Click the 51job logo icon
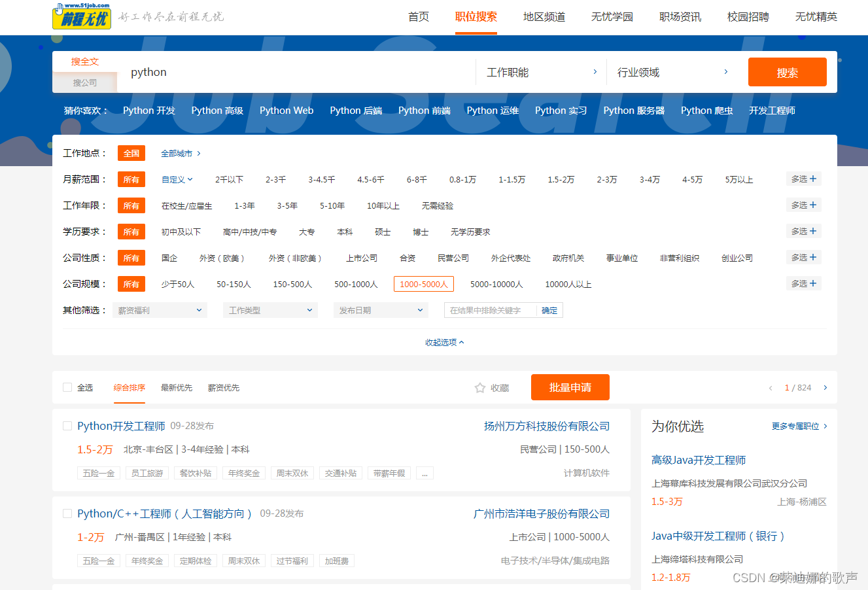Image resolution: width=868 pixels, height=590 pixels. click(82, 16)
